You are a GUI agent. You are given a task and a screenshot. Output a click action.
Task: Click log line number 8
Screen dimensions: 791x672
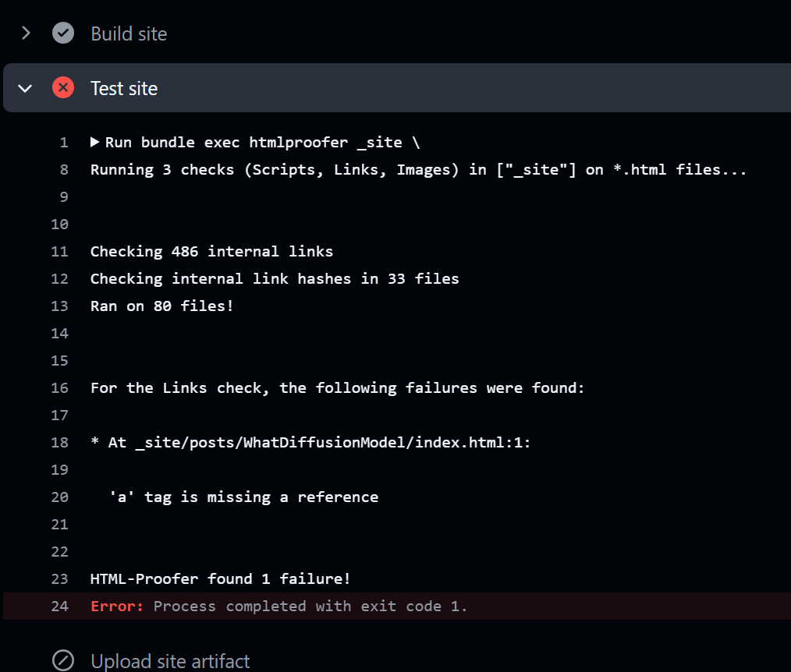click(x=64, y=170)
